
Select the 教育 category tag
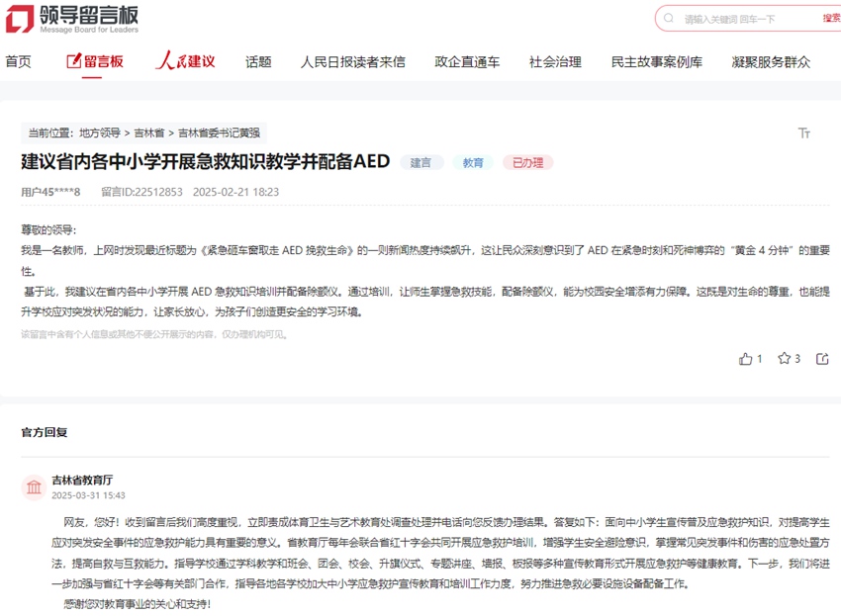[473, 161]
